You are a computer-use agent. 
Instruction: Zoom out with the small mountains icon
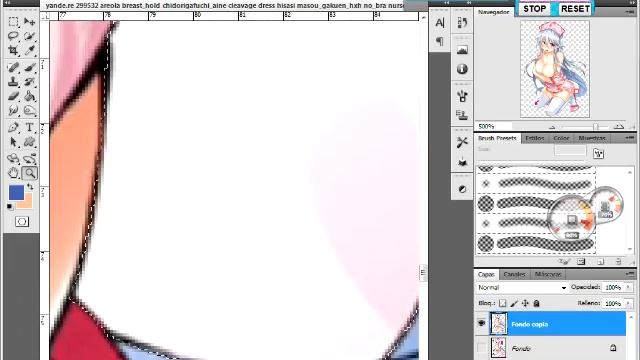tap(552, 127)
